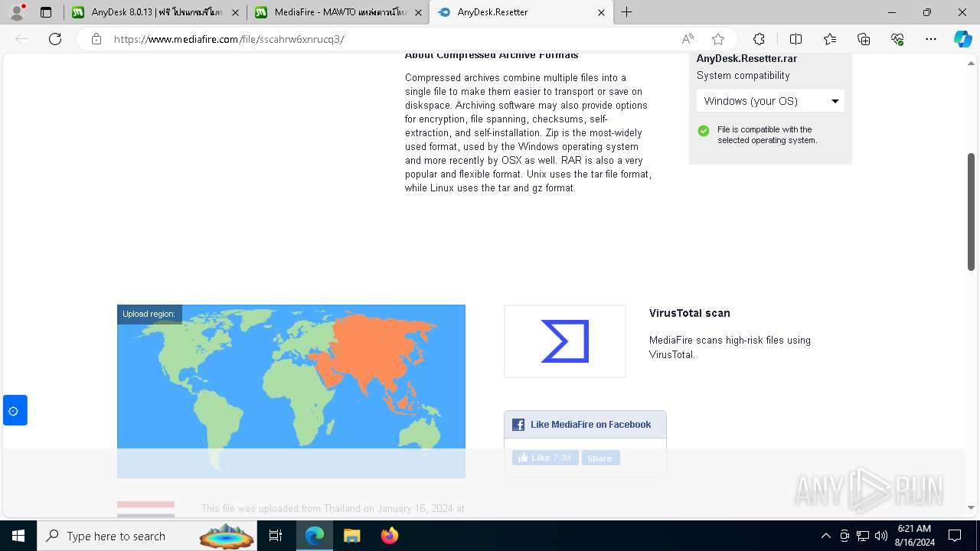The width and height of the screenshot is (980, 551).
Task: Open Like MediaFire on Facebook link
Action: pyautogui.click(x=590, y=425)
